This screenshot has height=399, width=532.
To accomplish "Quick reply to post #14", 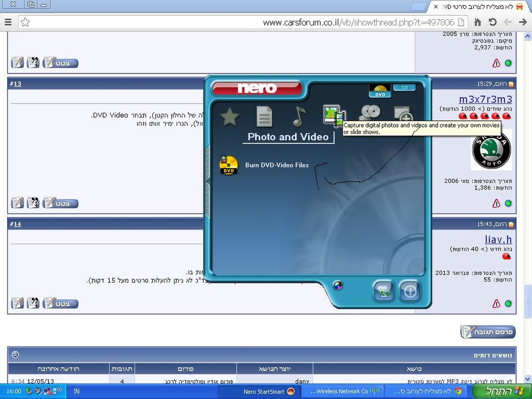I will point(18,303).
